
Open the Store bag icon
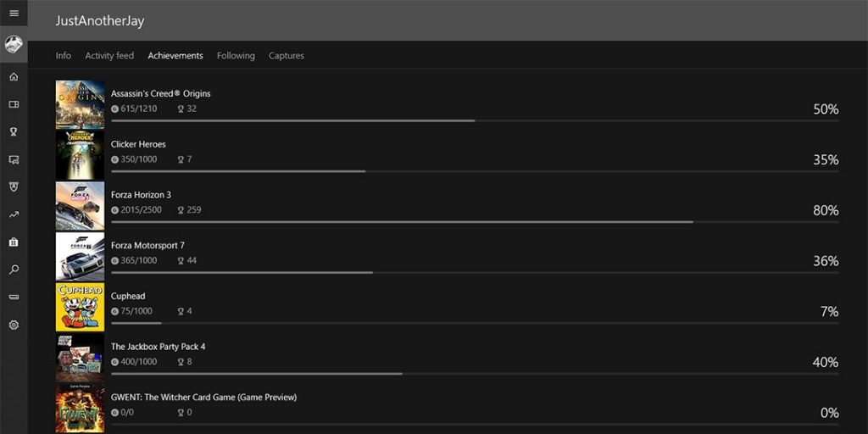pos(14,242)
